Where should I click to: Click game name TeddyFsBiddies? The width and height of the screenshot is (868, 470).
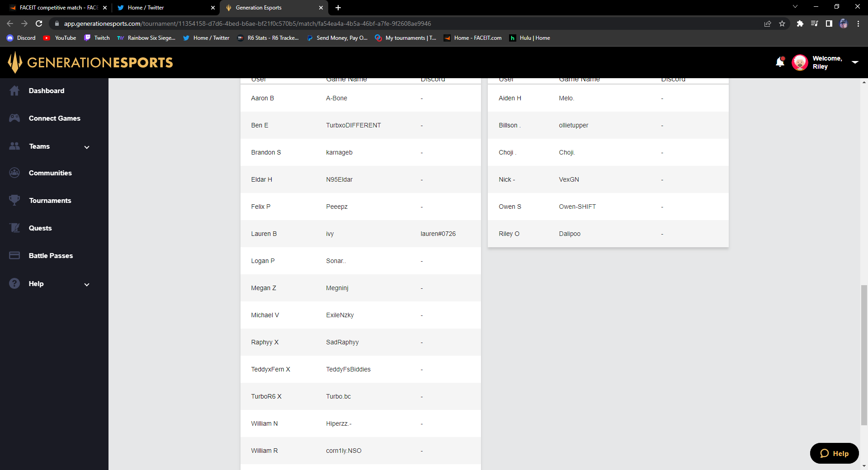[348, 369]
